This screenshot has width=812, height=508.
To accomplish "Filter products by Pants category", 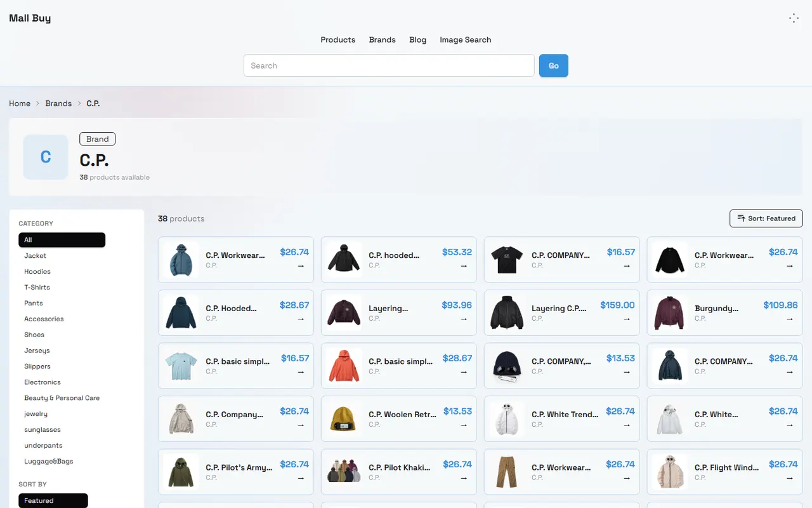I will tap(62, 304).
